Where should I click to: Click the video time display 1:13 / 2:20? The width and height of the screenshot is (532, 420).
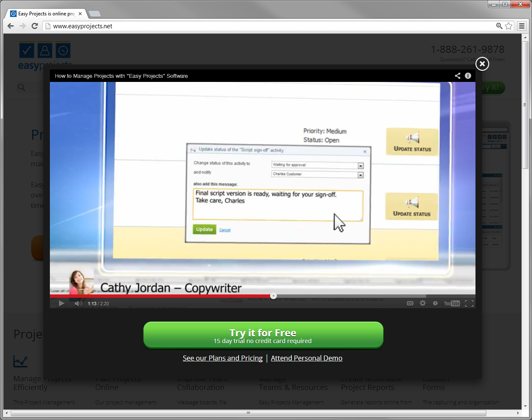click(x=98, y=304)
